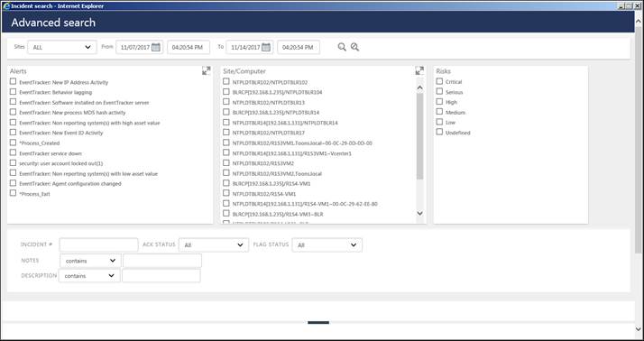Screen dimensions: 644x341
Task: Click Site/Computer list scroll up arrow
Action: point(419,88)
